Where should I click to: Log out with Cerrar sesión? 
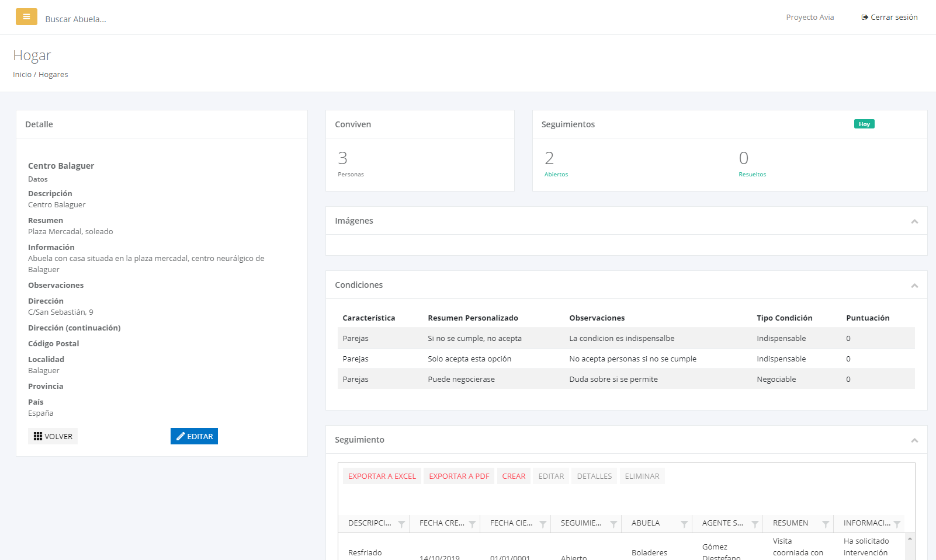889,18
